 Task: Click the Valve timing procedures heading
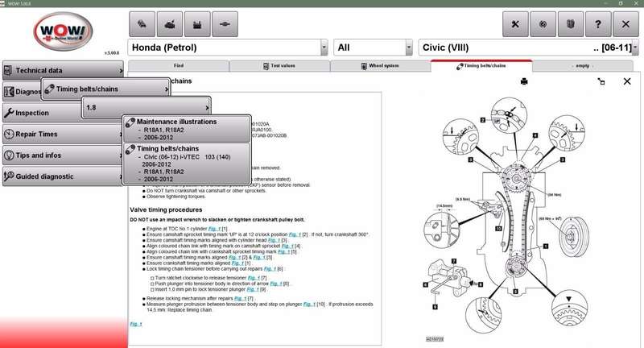coord(166,209)
